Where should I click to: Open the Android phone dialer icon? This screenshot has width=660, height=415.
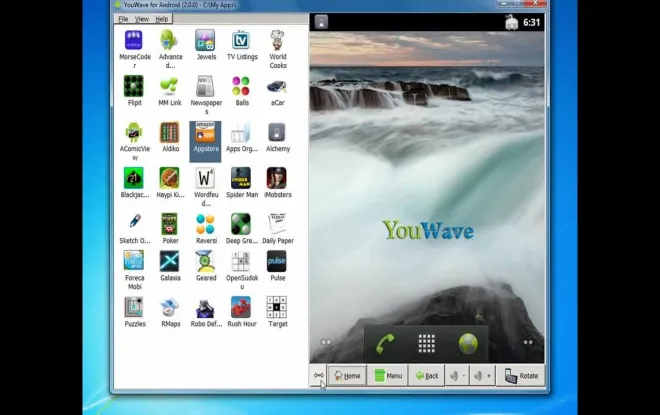tap(385, 344)
